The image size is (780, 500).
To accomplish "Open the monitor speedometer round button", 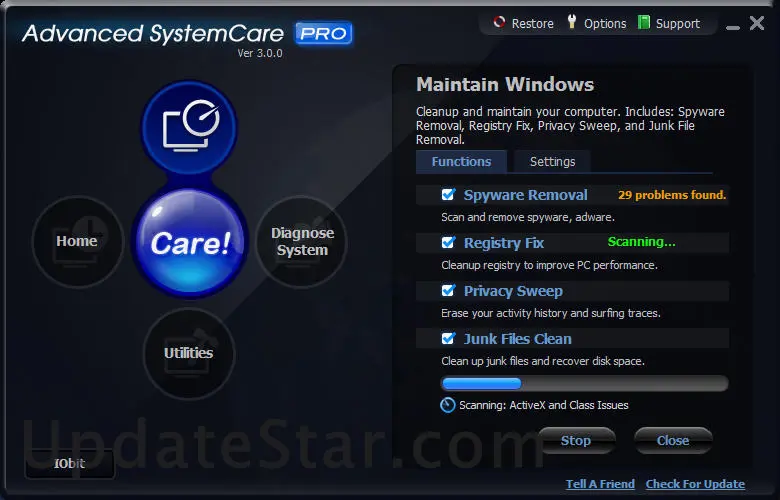I will click(x=190, y=127).
